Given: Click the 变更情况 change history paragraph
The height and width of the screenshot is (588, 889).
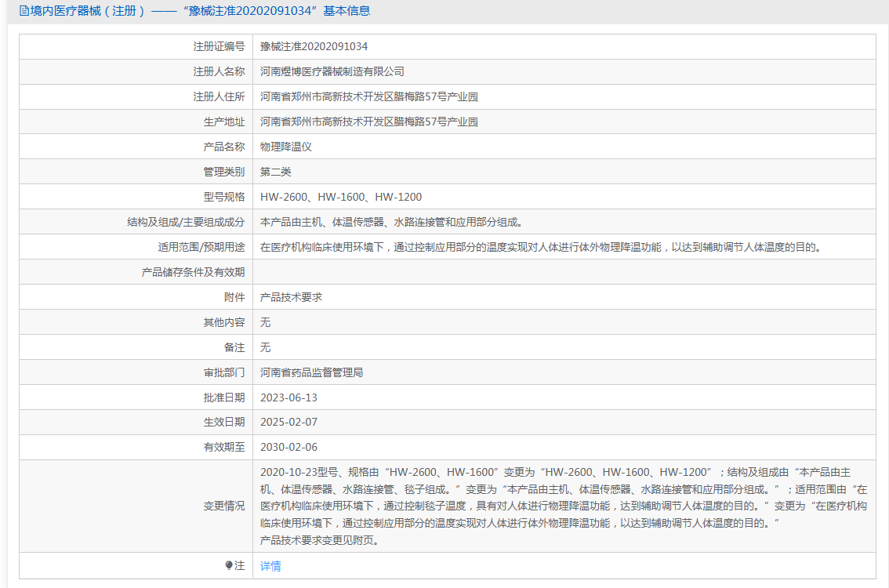Looking at the screenshot, I should [x=564, y=506].
